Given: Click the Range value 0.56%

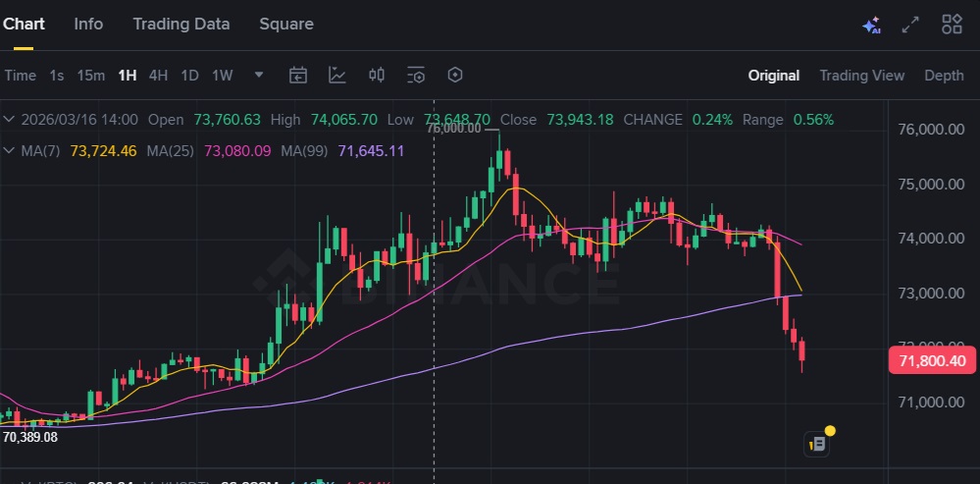Looking at the screenshot, I should 813,120.
